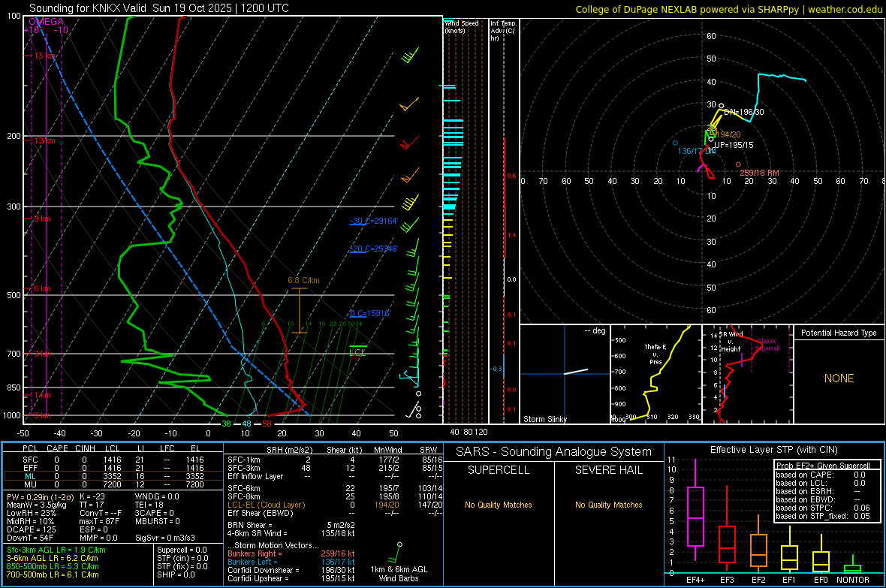Click the wet-bulb value 48

[x=246, y=424]
